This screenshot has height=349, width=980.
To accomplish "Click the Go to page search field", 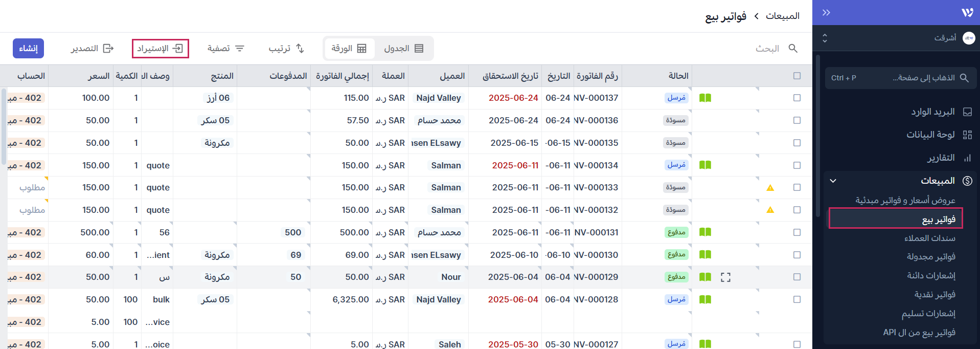I will [x=900, y=78].
